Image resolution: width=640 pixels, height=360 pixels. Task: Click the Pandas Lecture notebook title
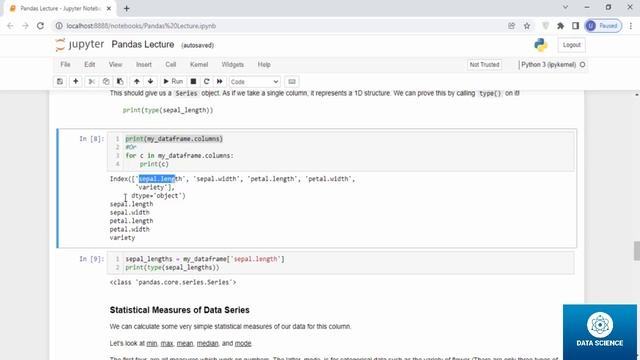143,44
